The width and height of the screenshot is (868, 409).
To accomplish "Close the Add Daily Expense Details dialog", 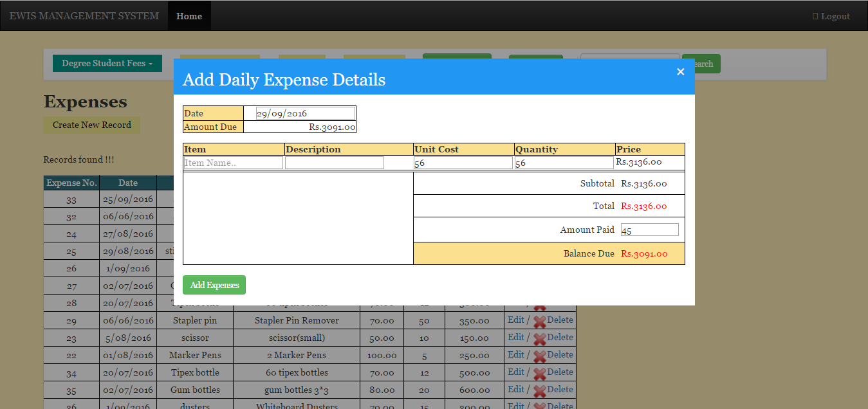I will (x=680, y=72).
